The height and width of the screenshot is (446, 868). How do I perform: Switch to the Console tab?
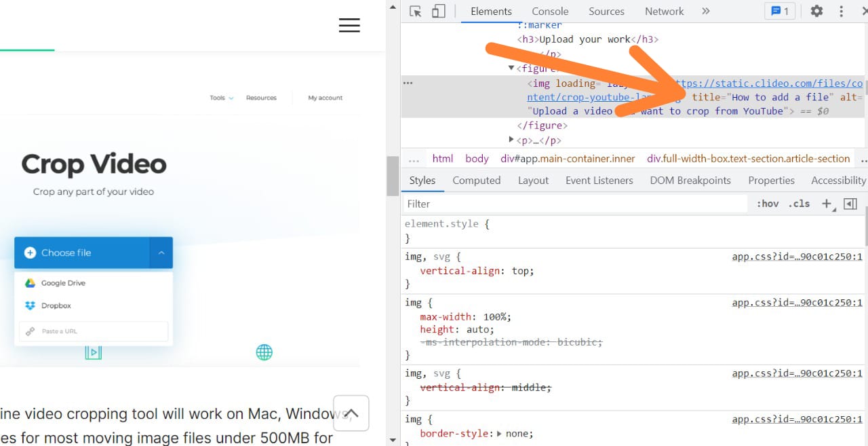tap(550, 11)
